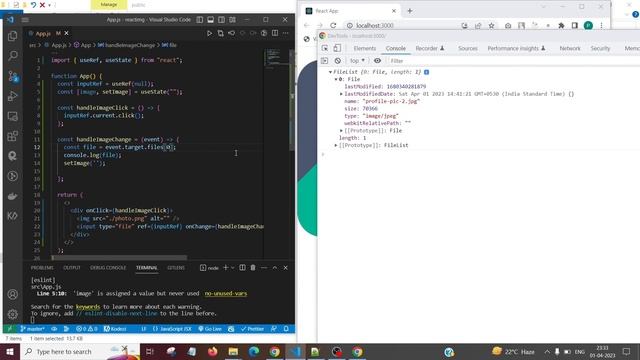Toggle the DevTools device toolbar

point(337,48)
